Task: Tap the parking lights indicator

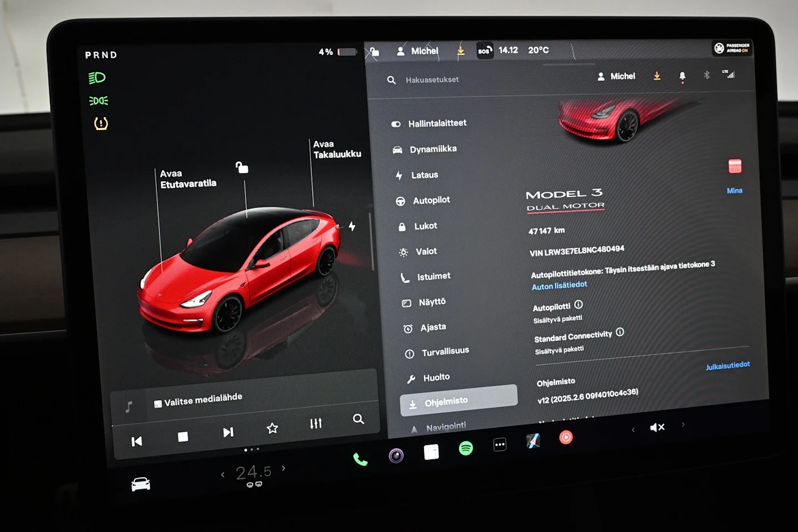Action: pyautogui.click(x=99, y=101)
